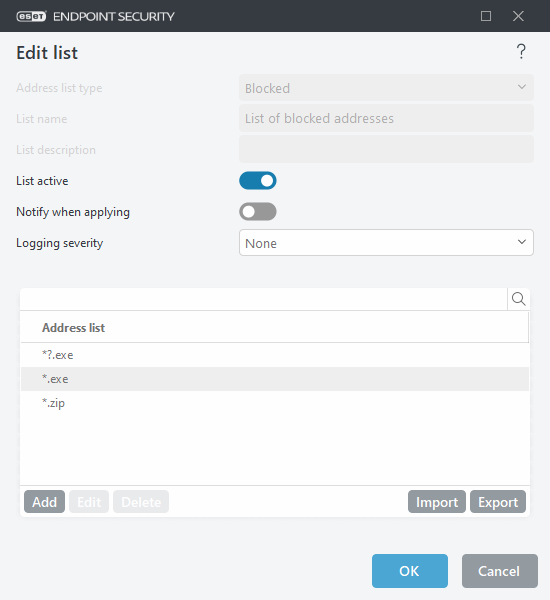Click the Import button
The height and width of the screenshot is (600, 550).
coord(437,502)
